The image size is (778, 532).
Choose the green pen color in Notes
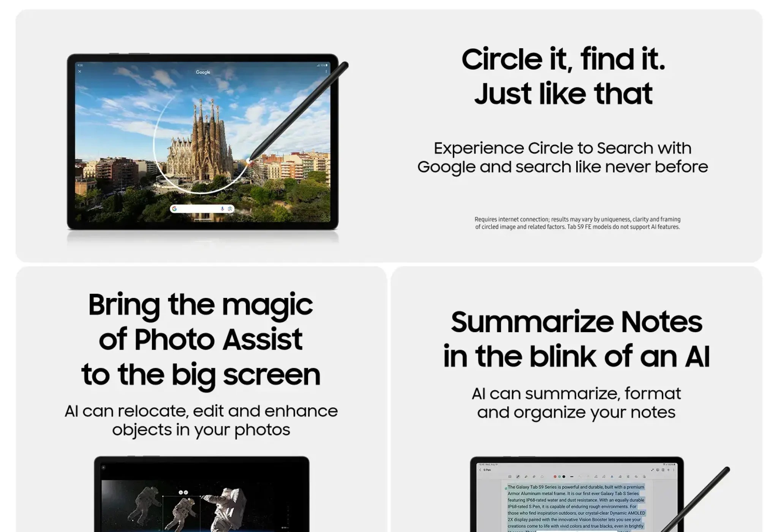[560, 477]
